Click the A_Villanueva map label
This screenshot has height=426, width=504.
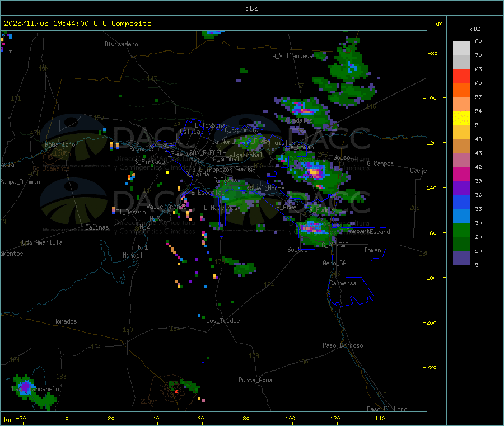pos(292,56)
